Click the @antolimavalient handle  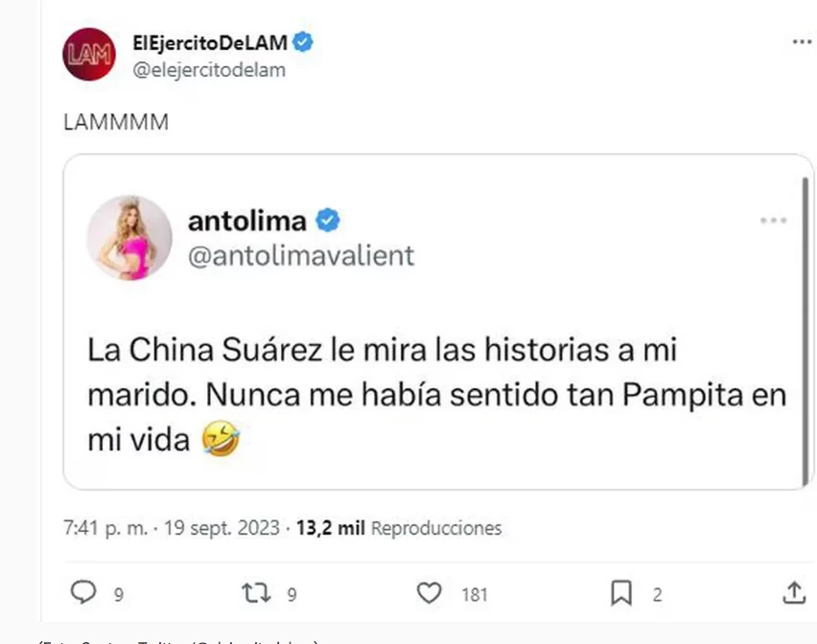(301, 256)
